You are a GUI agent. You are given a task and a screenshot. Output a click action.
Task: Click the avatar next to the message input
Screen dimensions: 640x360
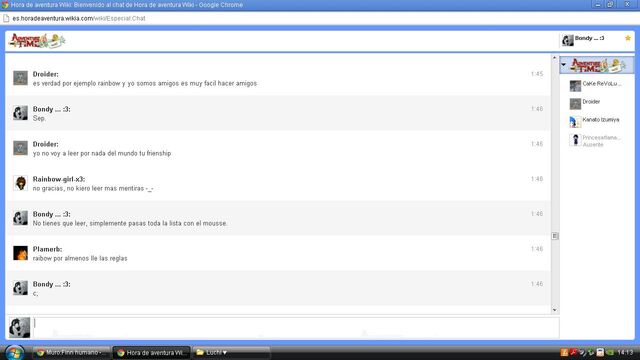20,327
